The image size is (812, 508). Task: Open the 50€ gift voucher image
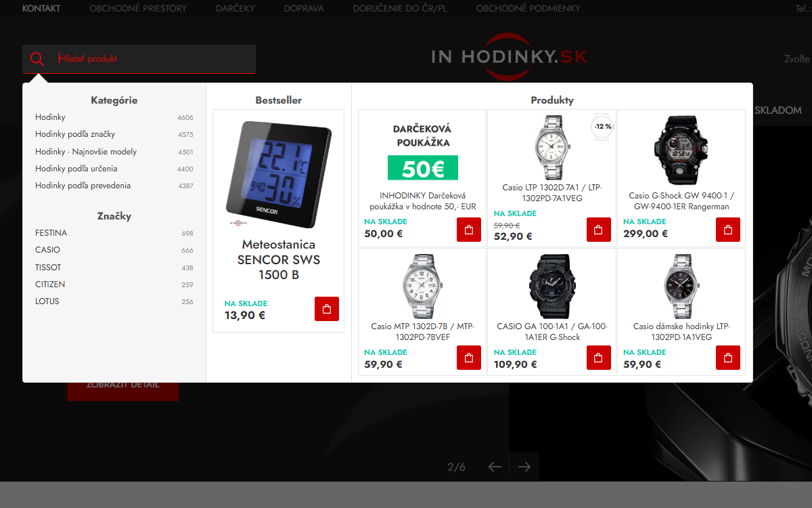422,150
